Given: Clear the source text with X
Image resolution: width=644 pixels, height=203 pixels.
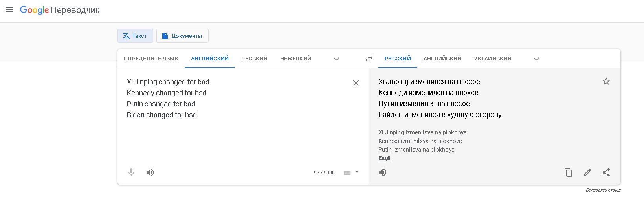Looking at the screenshot, I should (356, 83).
